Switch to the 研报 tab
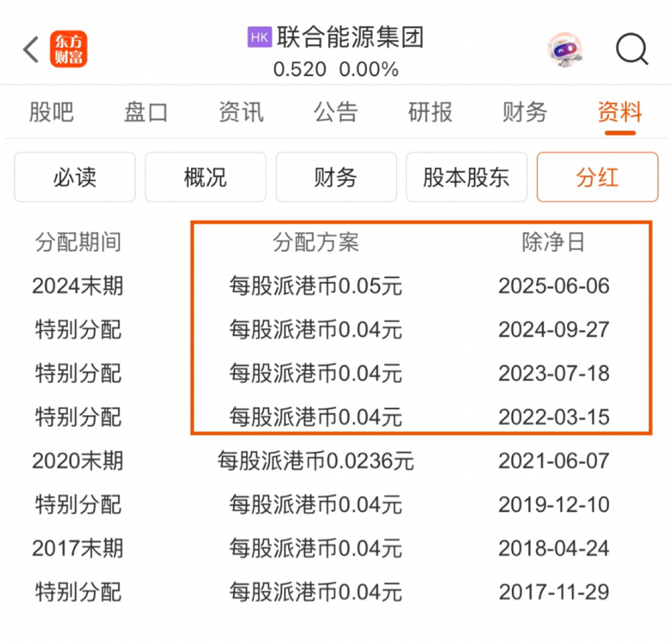The height and width of the screenshot is (642, 672). tap(430, 112)
